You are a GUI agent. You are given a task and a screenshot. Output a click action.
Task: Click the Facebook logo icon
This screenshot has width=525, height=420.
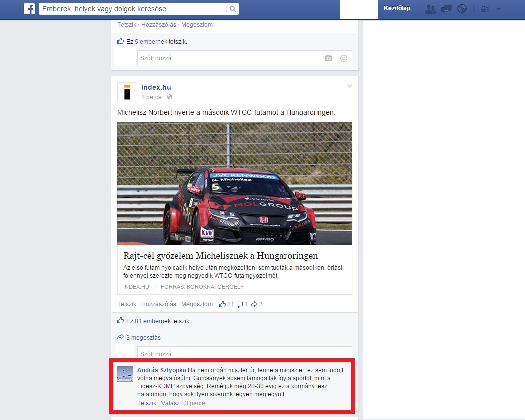(29, 9)
